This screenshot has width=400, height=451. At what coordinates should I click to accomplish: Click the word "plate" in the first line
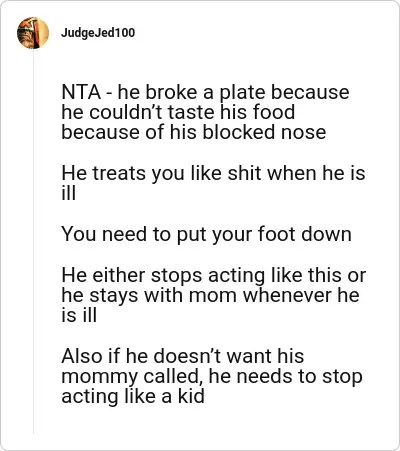(242, 93)
